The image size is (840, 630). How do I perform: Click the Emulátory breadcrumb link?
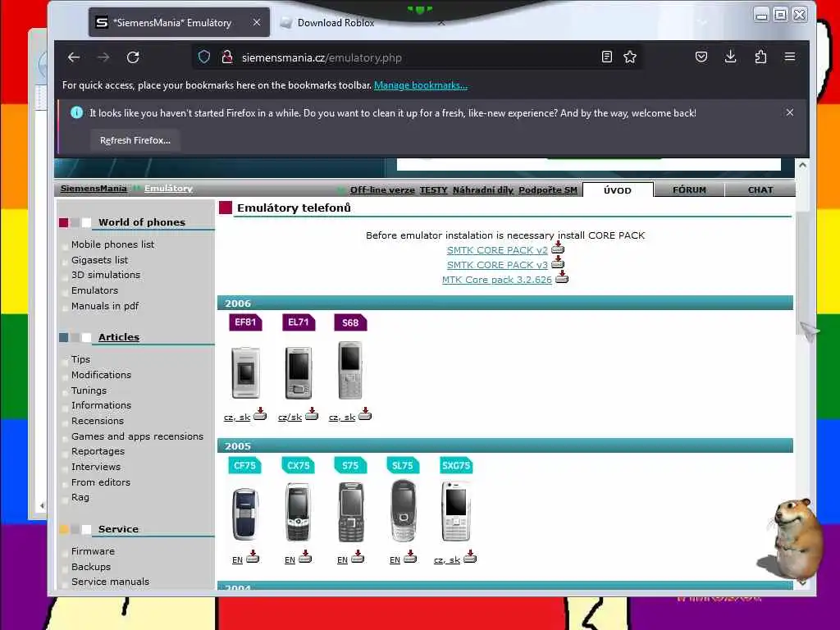click(168, 189)
